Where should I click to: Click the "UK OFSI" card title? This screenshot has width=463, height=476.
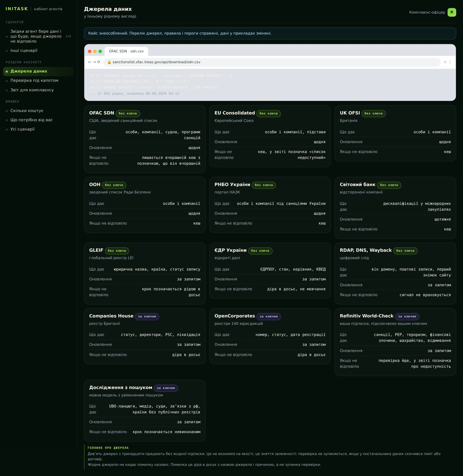pyautogui.click(x=350, y=113)
